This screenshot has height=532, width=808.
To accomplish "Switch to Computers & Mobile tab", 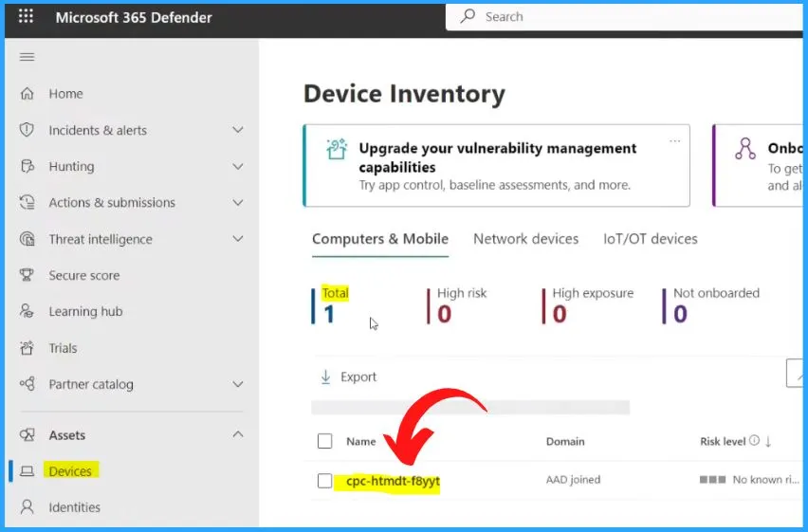I will pyautogui.click(x=380, y=239).
